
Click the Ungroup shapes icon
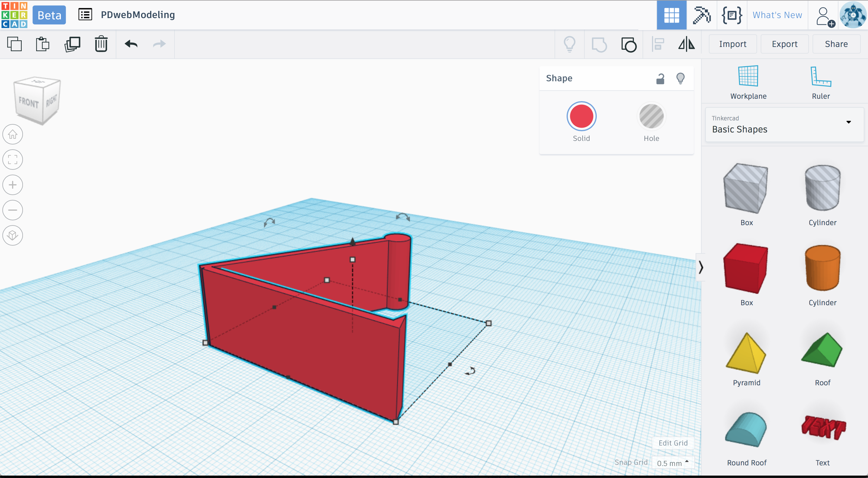coord(628,44)
